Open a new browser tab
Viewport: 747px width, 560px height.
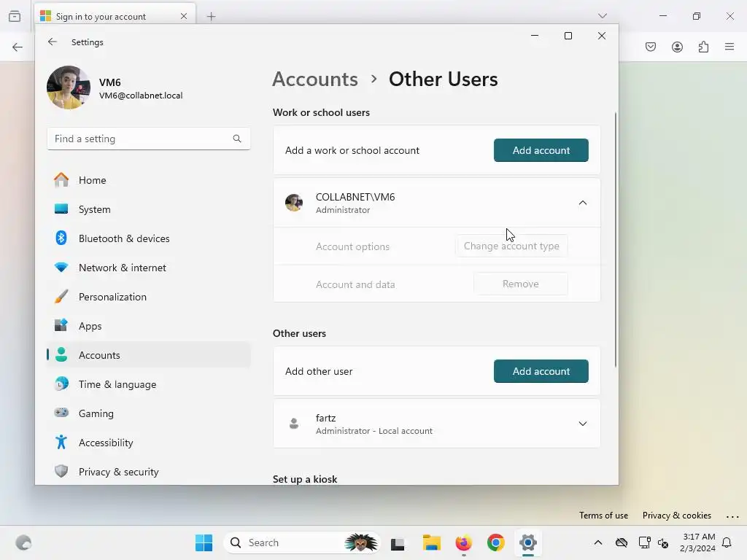[211, 17]
